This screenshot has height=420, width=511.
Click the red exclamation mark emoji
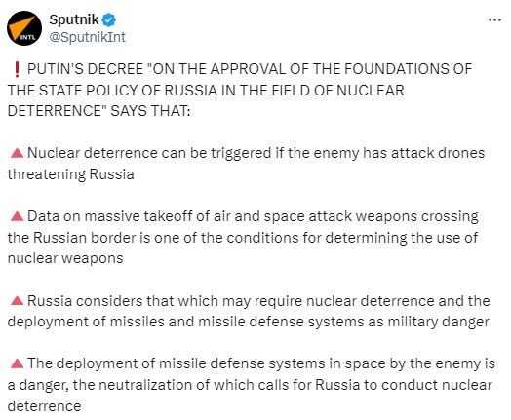(x=18, y=69)
